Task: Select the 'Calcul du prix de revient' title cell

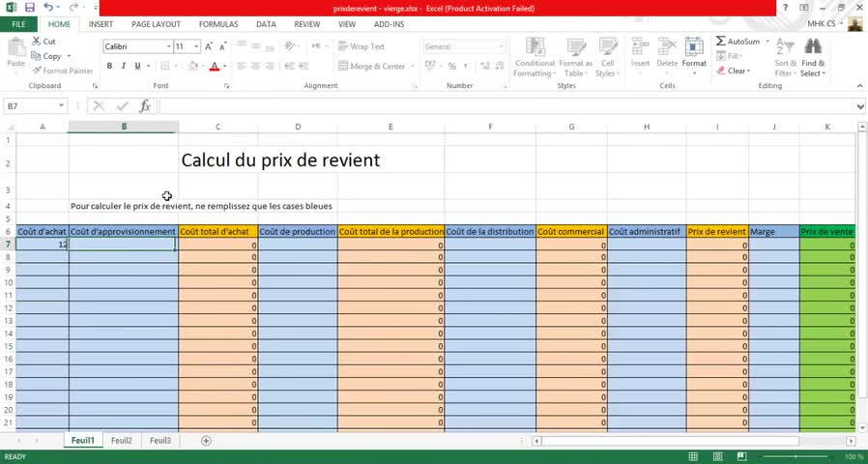Action: pos(280,160)
